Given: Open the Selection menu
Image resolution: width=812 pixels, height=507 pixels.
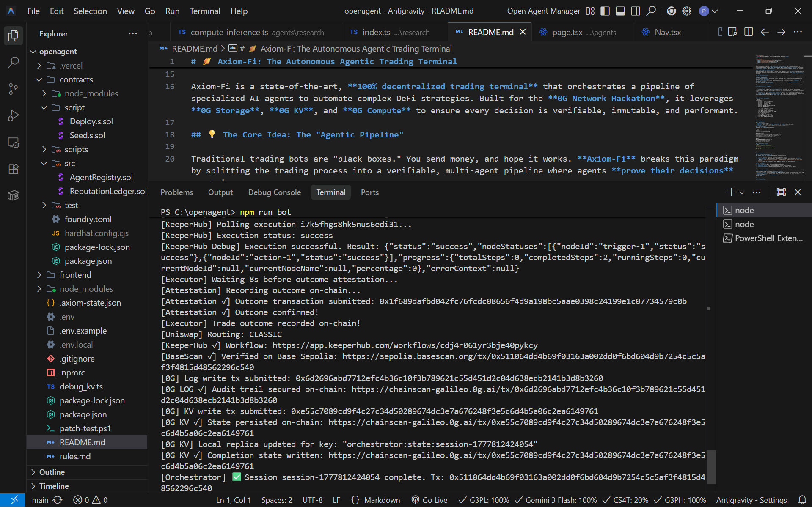Looking at the screenshot, I should point(90,11).
